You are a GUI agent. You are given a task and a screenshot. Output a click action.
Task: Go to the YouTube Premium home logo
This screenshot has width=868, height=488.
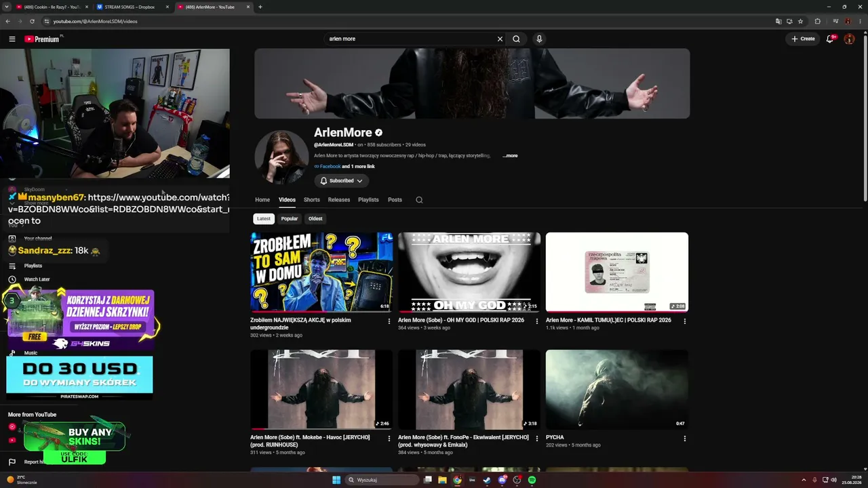[x=43, y=39]
